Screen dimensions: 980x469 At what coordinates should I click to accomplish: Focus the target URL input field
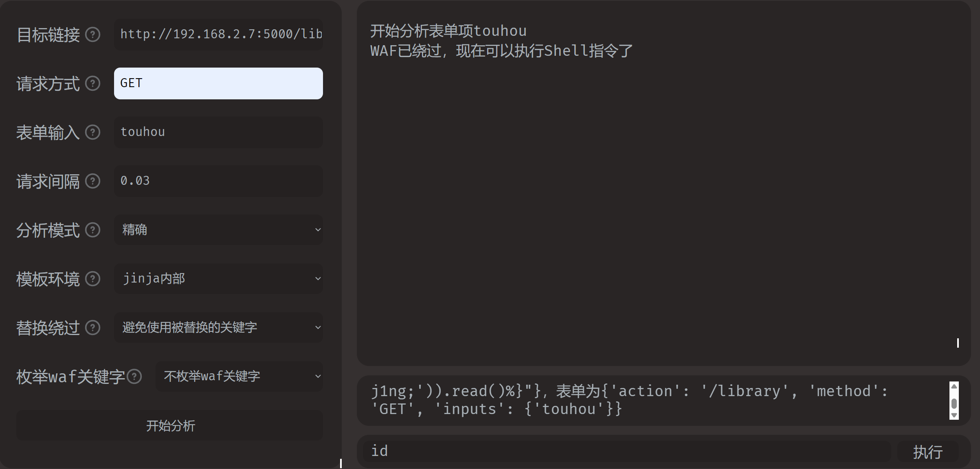point(218,35)
